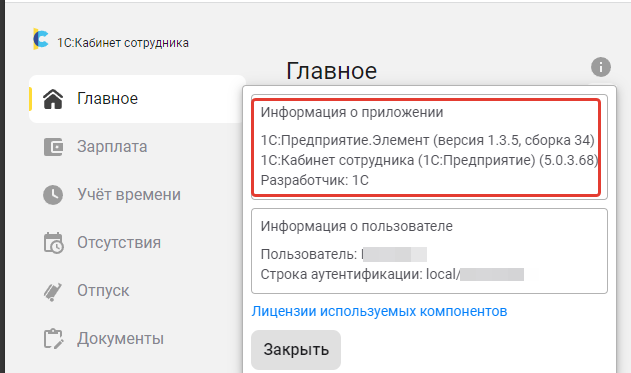Click the Информация о пользователе heading
631x373 pixels.
[357, 226]
